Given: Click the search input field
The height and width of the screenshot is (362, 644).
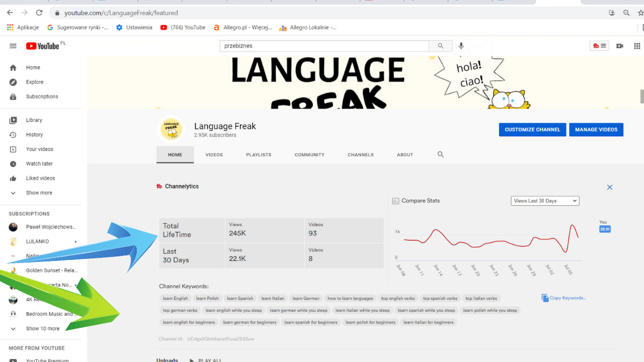Looking at the screenshot, I should (325, 46).
